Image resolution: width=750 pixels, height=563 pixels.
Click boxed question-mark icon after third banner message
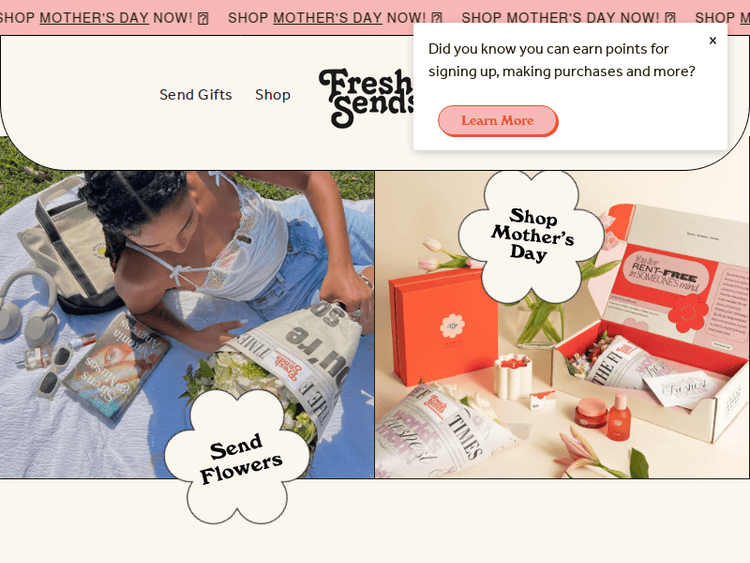point(670,19)
